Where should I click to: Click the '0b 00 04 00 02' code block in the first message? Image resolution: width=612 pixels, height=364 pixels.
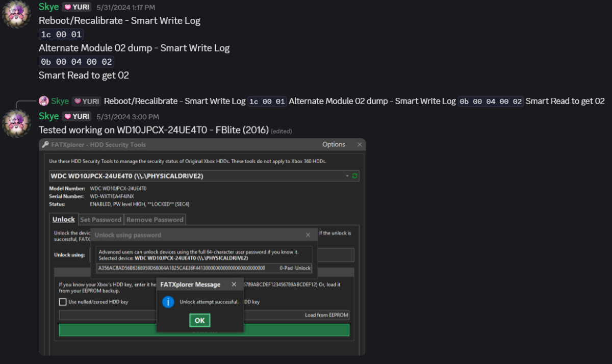pyautogui.click(x=76, y=62)
